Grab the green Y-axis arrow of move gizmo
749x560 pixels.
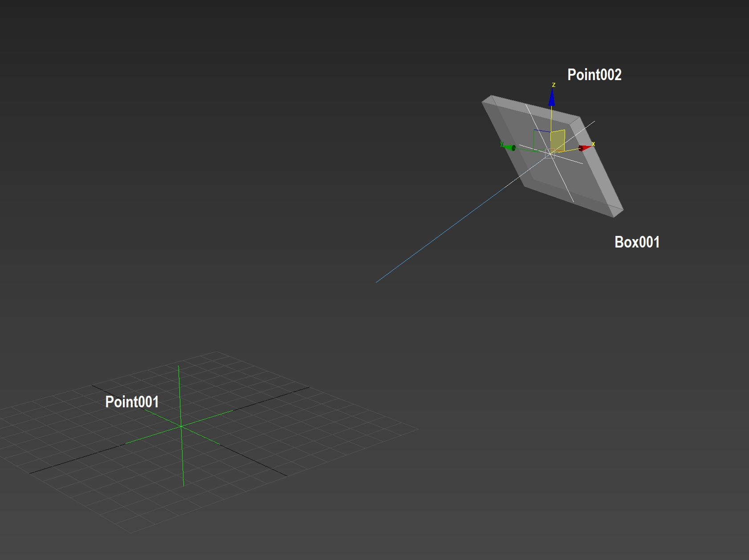[510, 147]
